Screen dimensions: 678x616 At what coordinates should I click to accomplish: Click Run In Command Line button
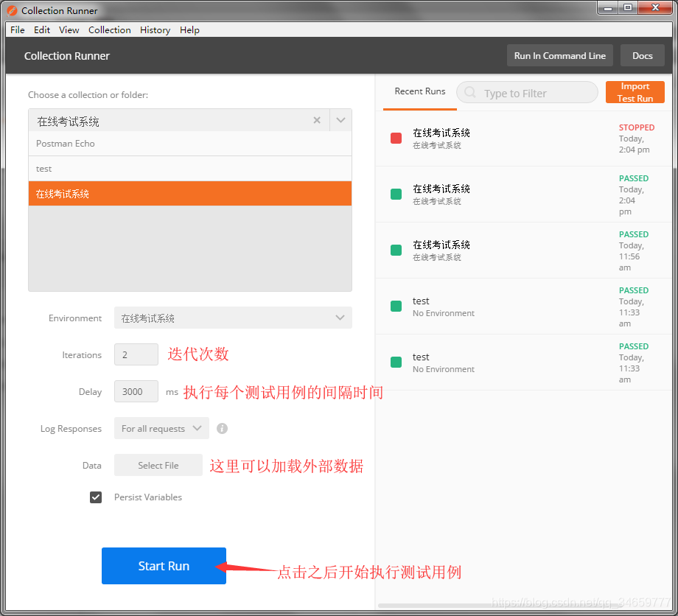tap(559, 55)
